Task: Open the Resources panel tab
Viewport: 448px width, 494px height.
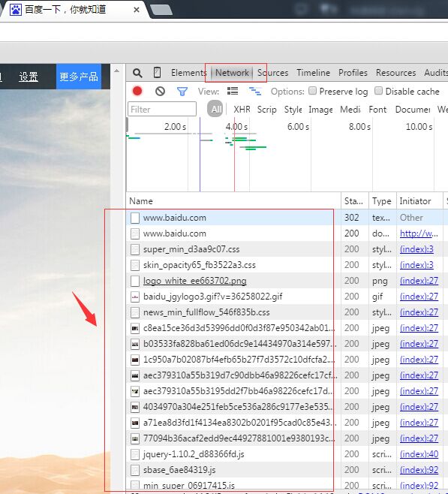Action: pos(395,73)
